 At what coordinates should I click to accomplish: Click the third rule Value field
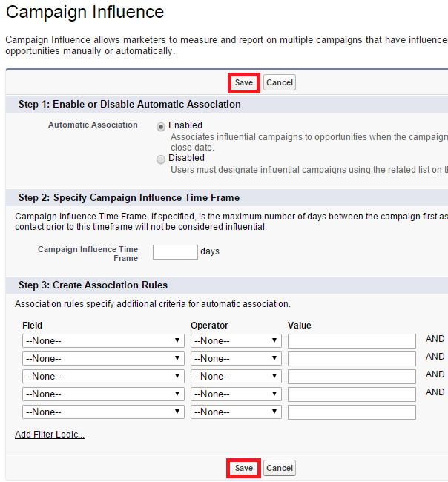[352, 377]
